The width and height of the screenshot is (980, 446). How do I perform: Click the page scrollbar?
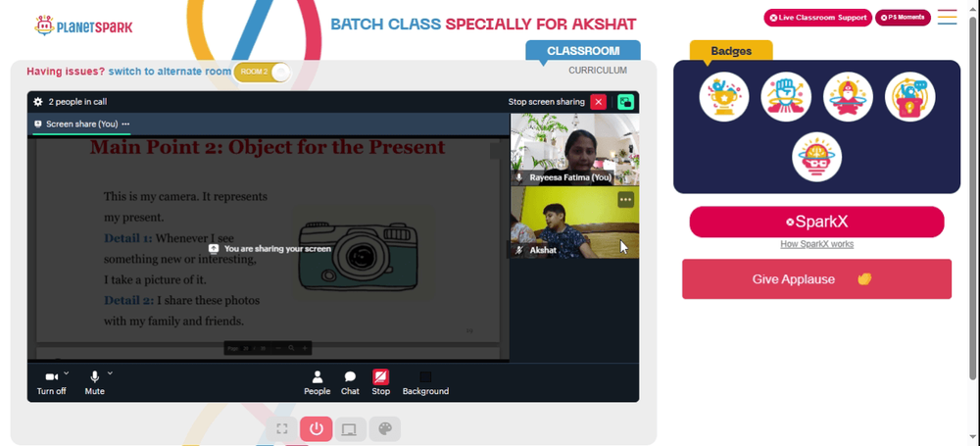pyautogui.click(x=972, y=197)
